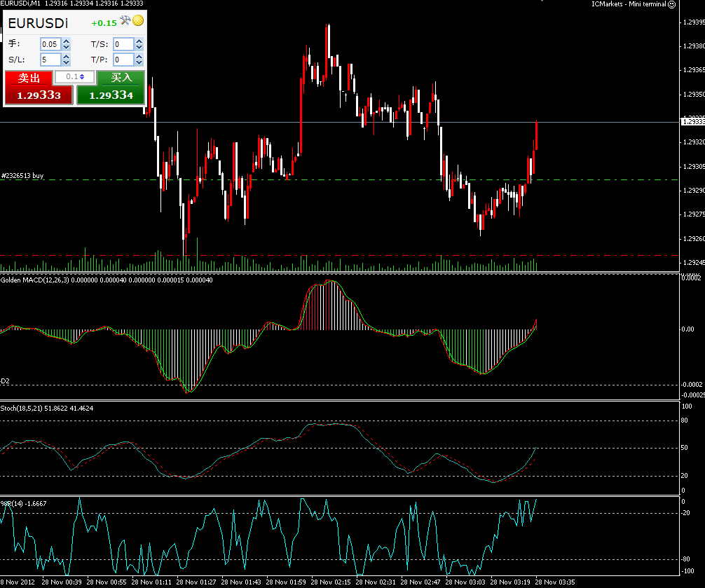The width and height of the screenshot is (705, 588).
Task: Decrease the lot size with the down arrow
Action: pyautogui.click(x=67, y=47)
